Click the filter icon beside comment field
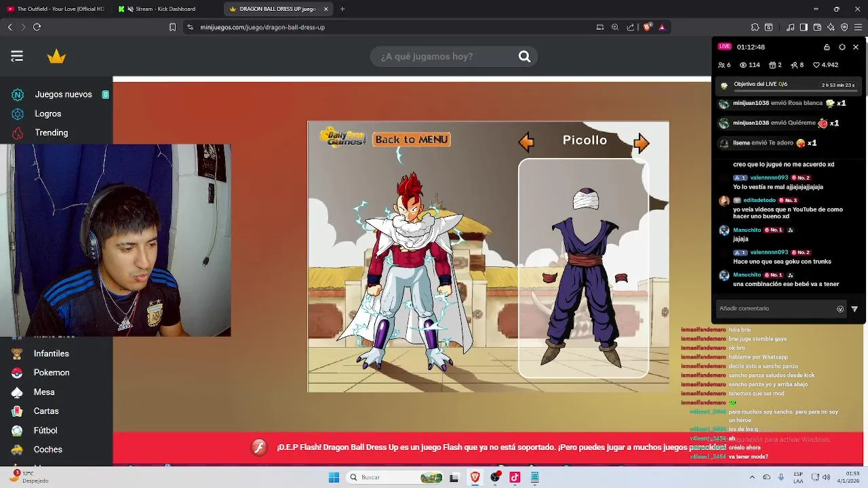The image size is (868, 488). pos(854,309)
